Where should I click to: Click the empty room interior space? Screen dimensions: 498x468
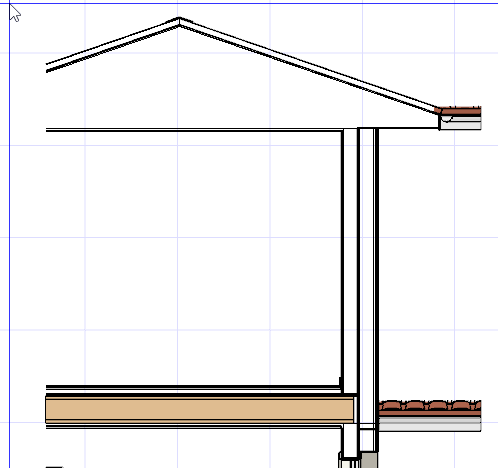point(193,257)
